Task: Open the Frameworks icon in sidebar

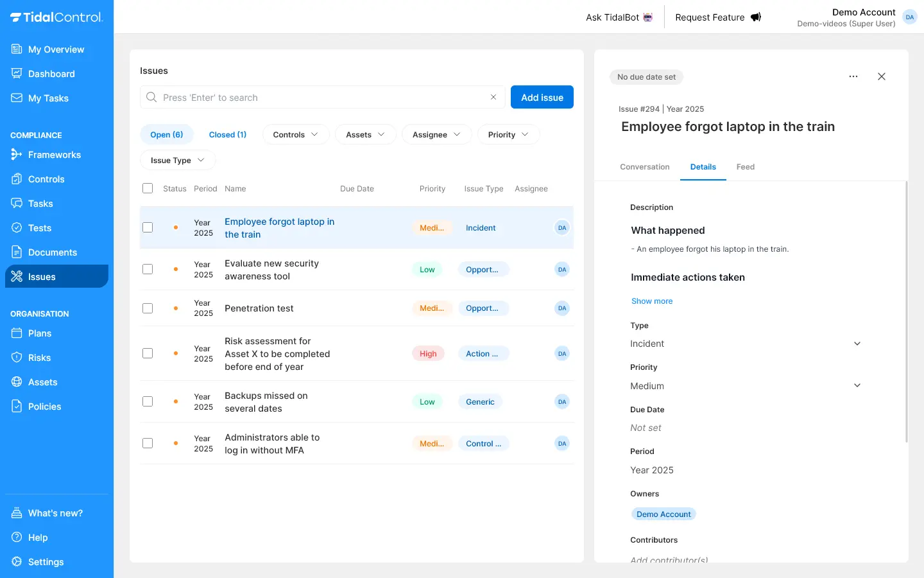Action: pyautogui.click(x=17, y=155)
